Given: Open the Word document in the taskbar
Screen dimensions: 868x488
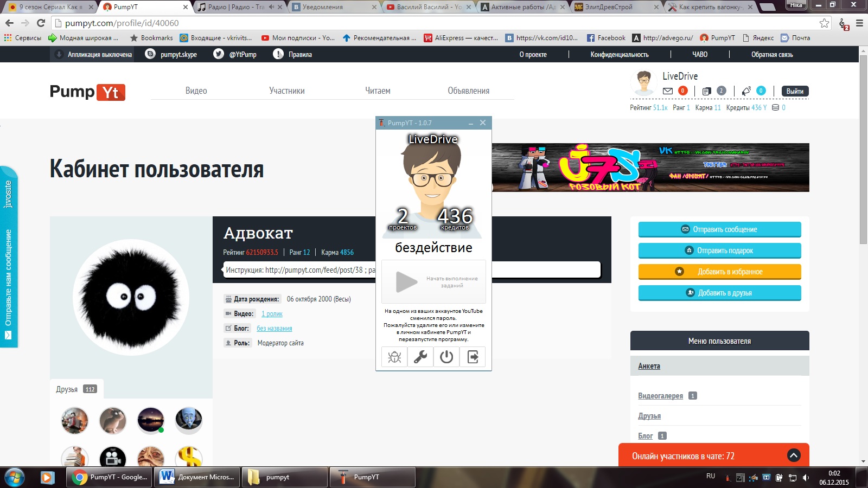Looking at the screenshot, I should tap(198, 477).
